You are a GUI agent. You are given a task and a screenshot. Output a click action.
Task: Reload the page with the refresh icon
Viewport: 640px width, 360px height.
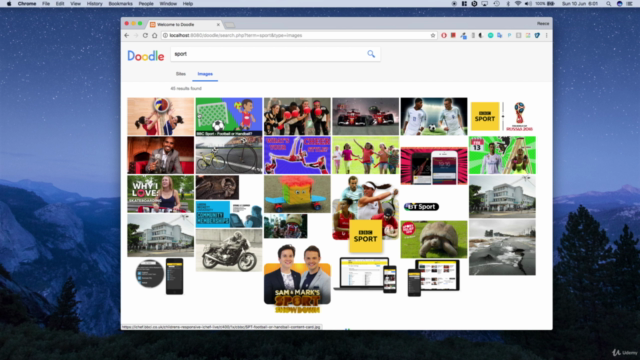click(x=145, y=36)
